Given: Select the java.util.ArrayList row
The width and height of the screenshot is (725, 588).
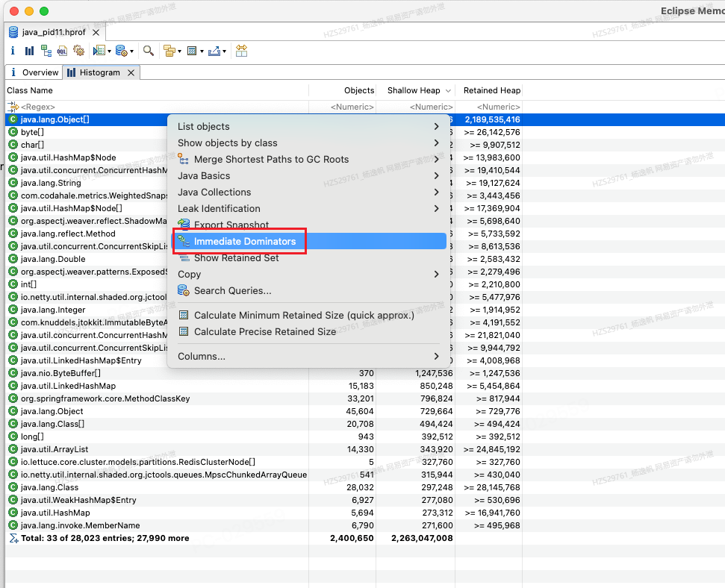Looking at the screenshot, I should [x=264, y=449].
